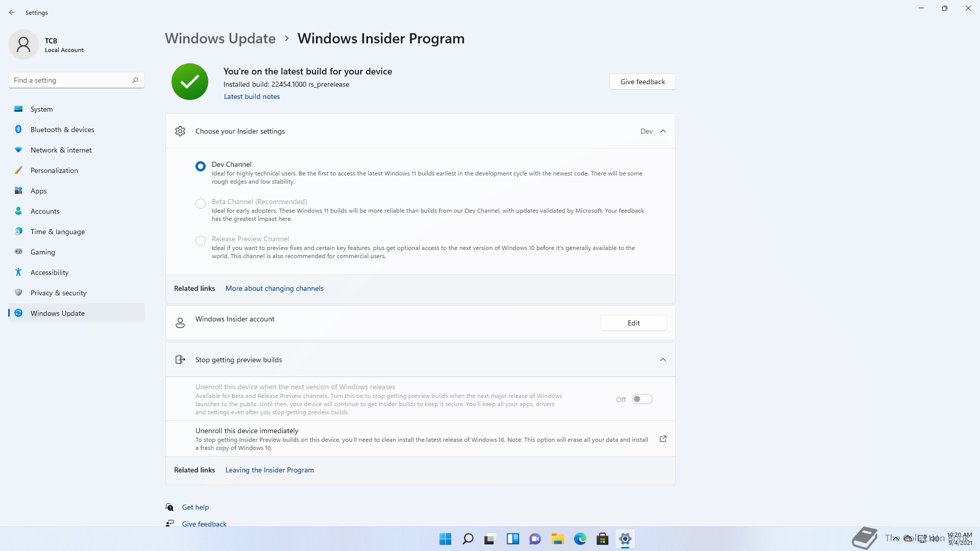
Task: Click the Windows Update sync icon
Action: (x=18, y=313)
